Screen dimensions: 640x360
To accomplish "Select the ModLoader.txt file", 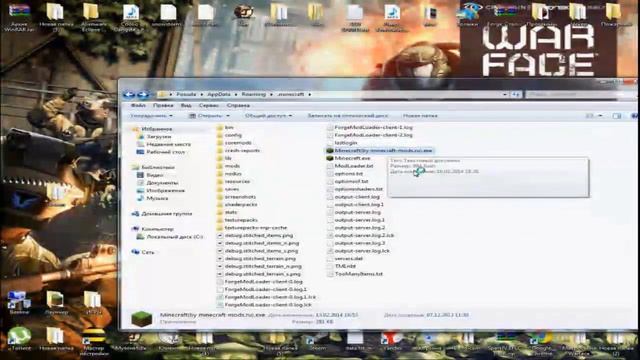I will tap(353, 166).
